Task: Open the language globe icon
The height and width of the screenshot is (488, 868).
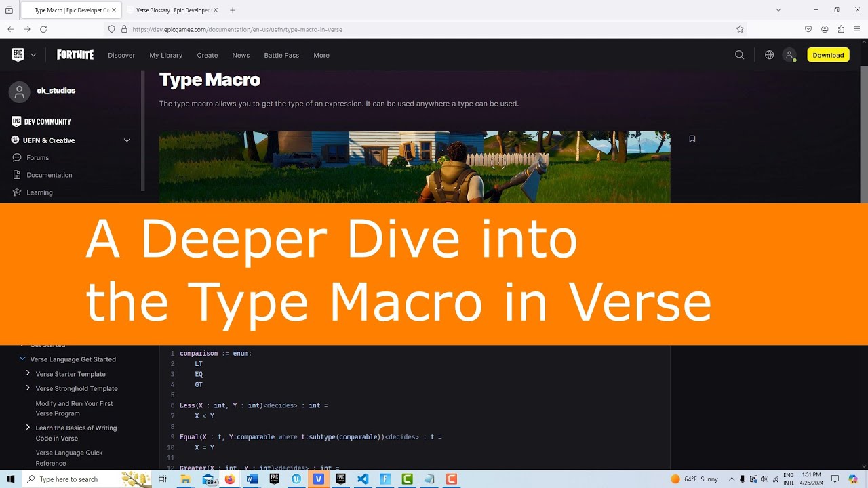Action: tap(769, 55)
